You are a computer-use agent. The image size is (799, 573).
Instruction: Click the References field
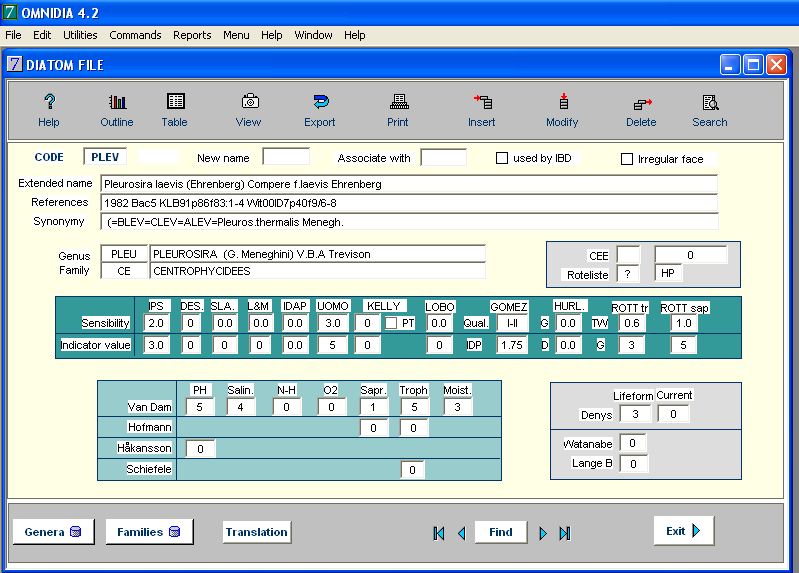[x=409, y=203]
